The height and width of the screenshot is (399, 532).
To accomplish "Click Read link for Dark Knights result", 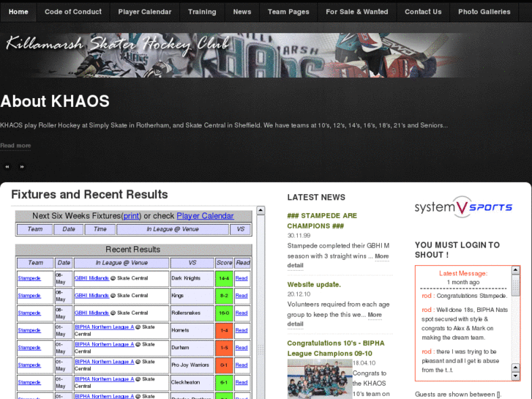I will click(241, 278).
